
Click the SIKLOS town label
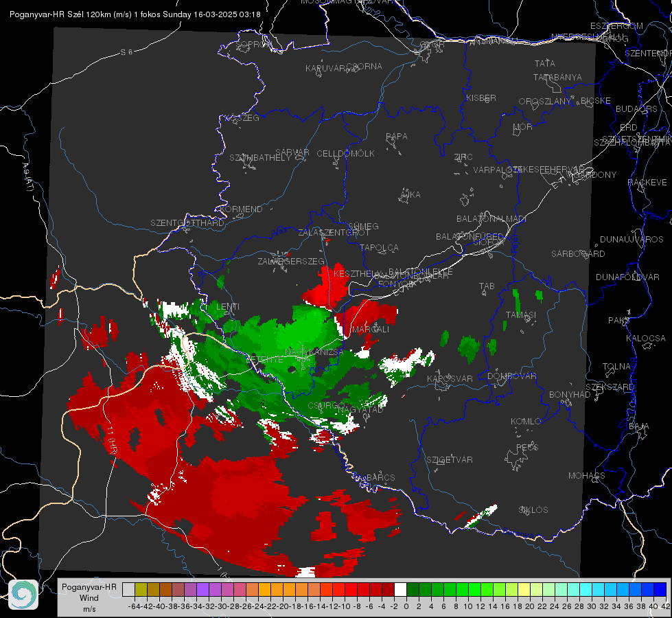[533, 510]
